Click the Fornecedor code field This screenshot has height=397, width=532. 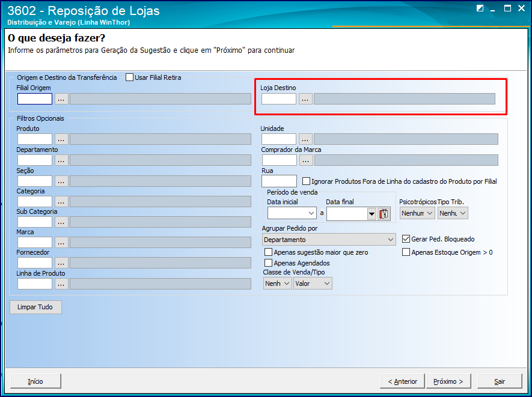[35, 262]
